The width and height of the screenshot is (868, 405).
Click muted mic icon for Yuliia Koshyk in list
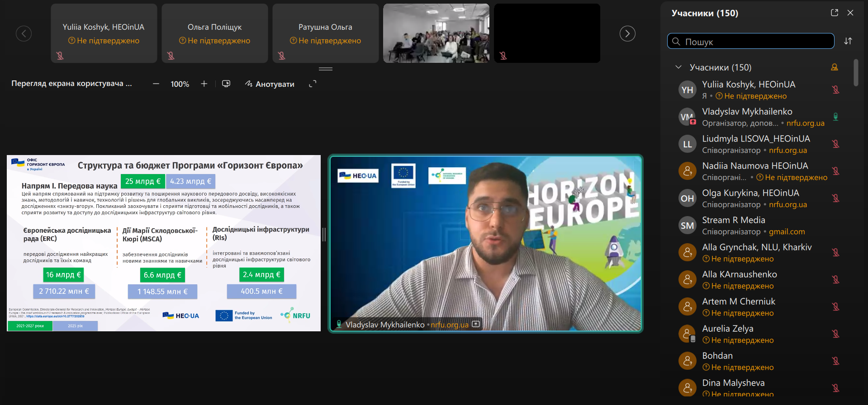pyautogui.click(x=835, y=89)
